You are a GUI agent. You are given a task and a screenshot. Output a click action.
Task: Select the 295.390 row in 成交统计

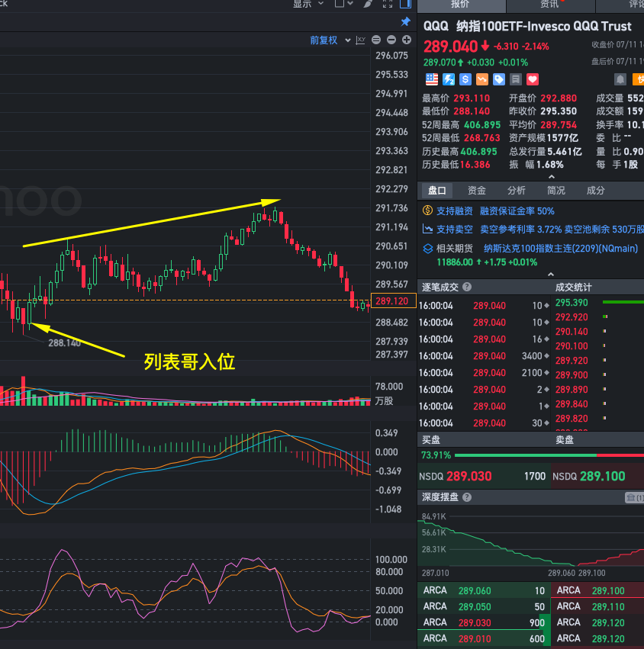point(599,303)
